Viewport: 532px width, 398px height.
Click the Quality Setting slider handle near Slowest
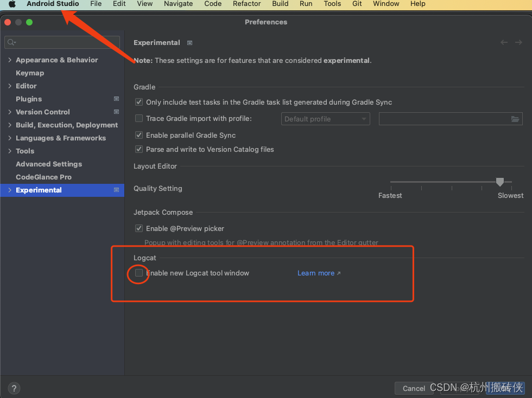pos(500,182)
